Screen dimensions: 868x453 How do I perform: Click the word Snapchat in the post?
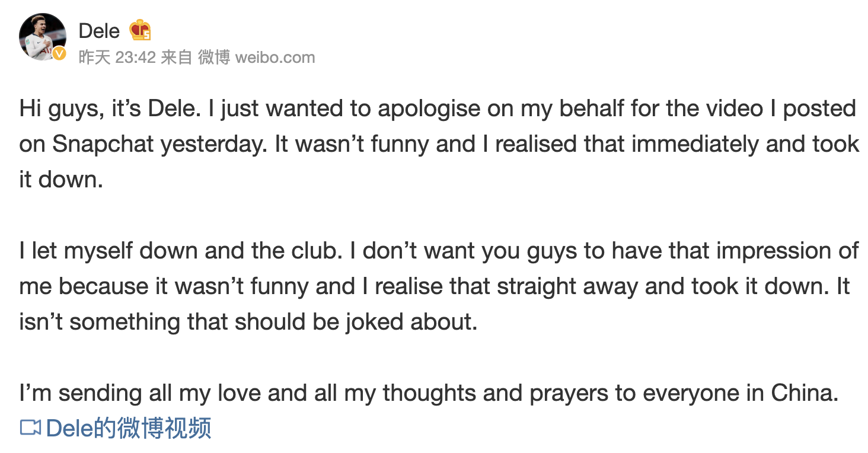point(103,144)
